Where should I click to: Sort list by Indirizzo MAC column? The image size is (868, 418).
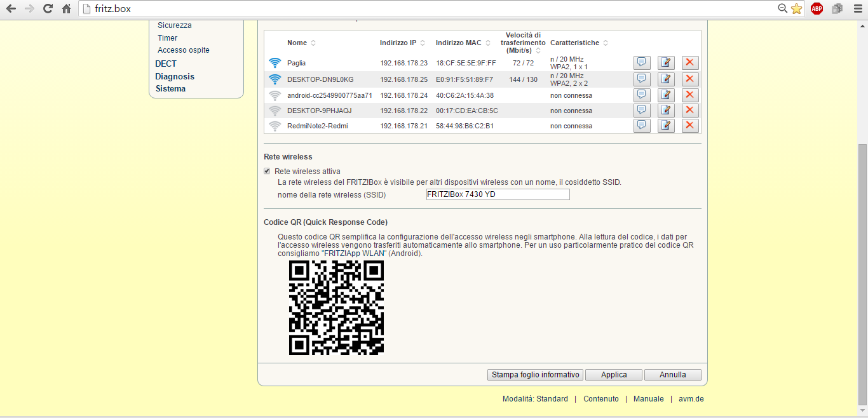click(x=488, y=43)
